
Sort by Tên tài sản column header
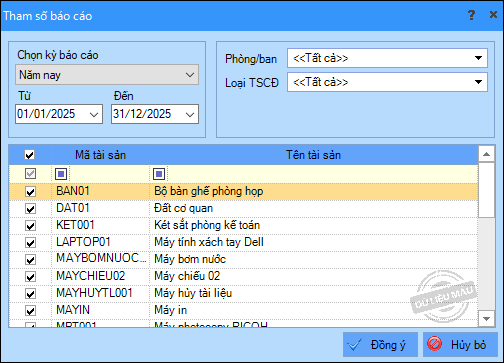313,155
